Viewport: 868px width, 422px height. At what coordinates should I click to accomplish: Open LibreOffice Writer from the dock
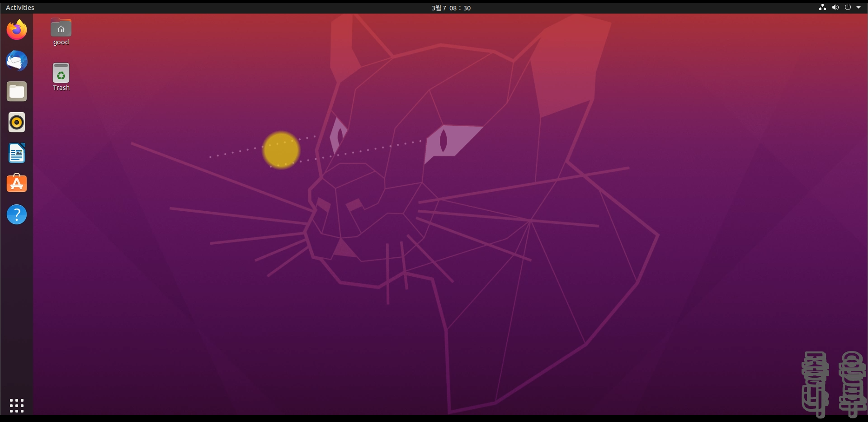(17, 153)
